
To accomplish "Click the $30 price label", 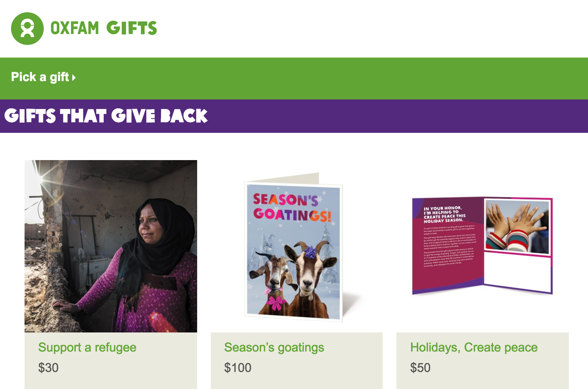I will coord(48,368).
